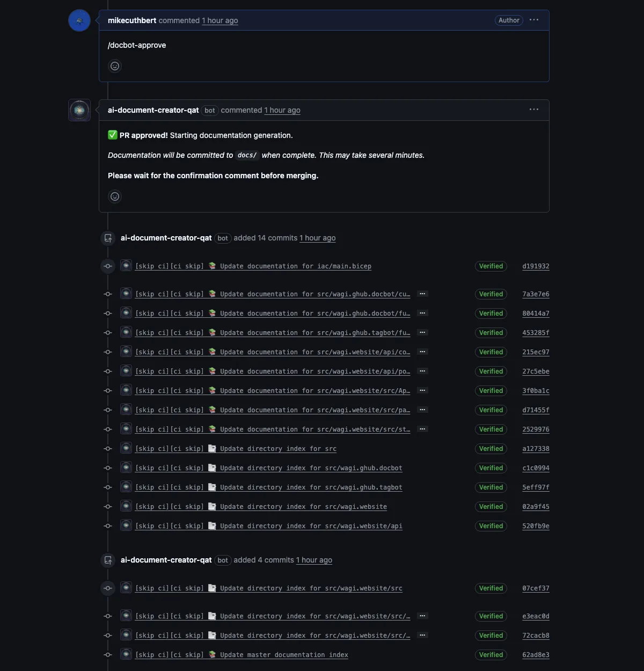This screenshot has width=644, height=671.
Task: Open ai-document-creator-qat link beside 'added 4 commits'
Action: pos(166,560)
